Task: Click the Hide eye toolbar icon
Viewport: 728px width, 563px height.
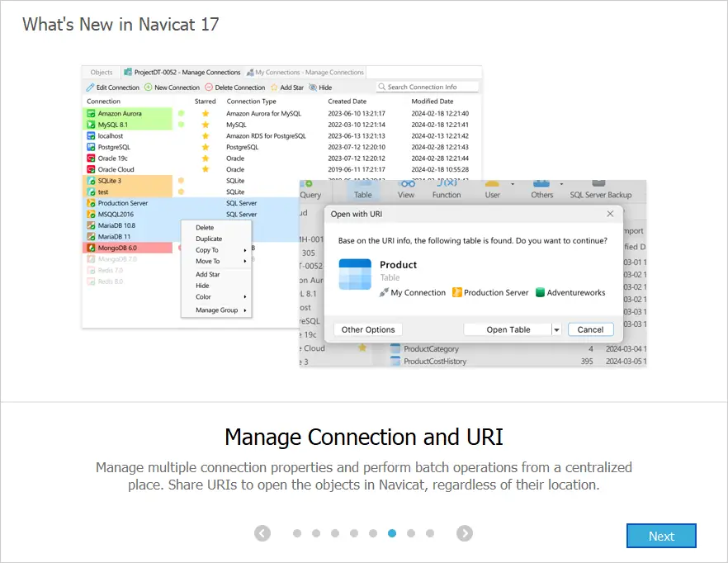Action: coord(313,88)
